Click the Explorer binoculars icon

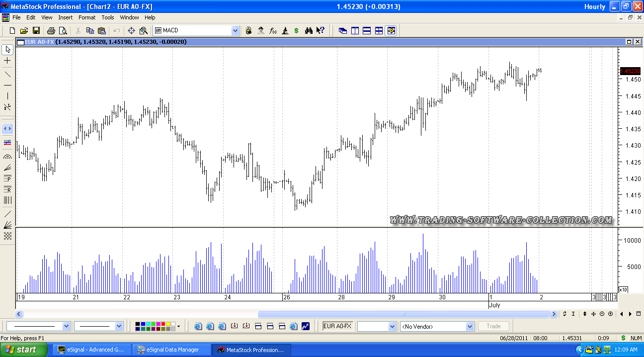pos(309,31)
